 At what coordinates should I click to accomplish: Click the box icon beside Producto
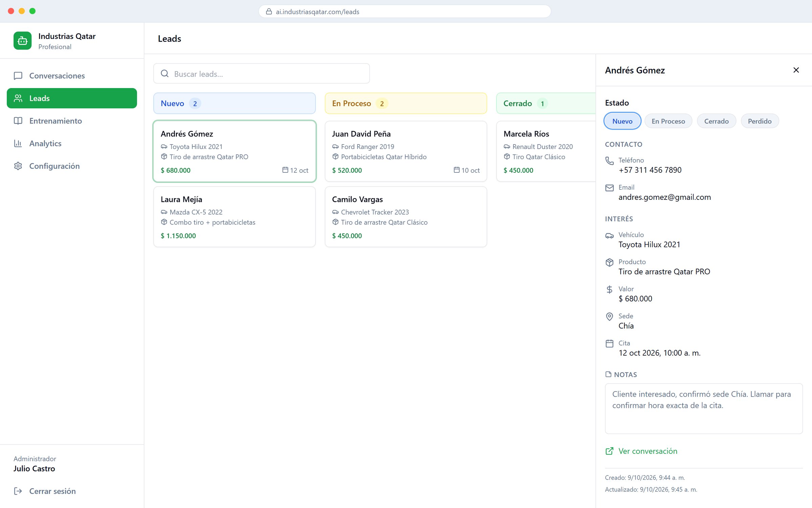coord(609,262)
